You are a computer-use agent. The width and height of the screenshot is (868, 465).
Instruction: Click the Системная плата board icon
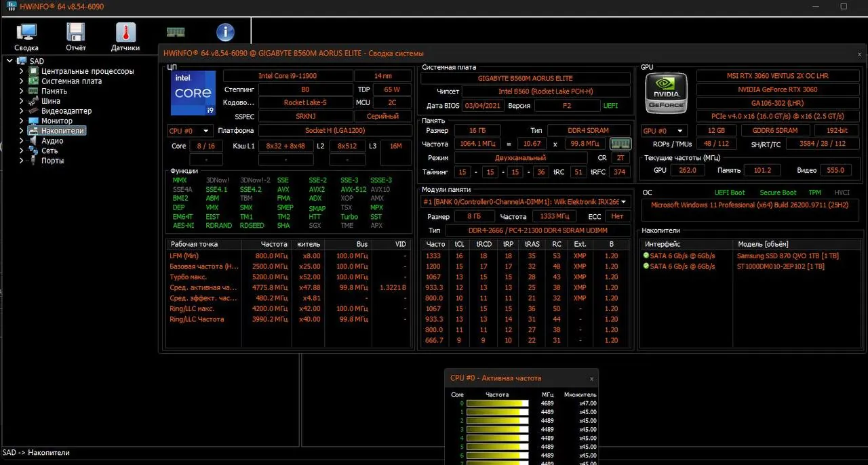tap(33, 81)
